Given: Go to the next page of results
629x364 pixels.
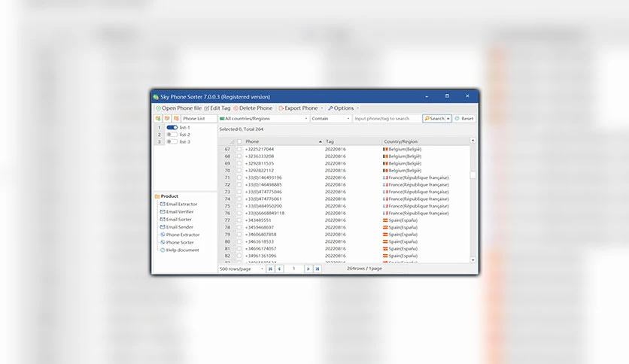Looking at the screenshot, I should pos(308,269).
